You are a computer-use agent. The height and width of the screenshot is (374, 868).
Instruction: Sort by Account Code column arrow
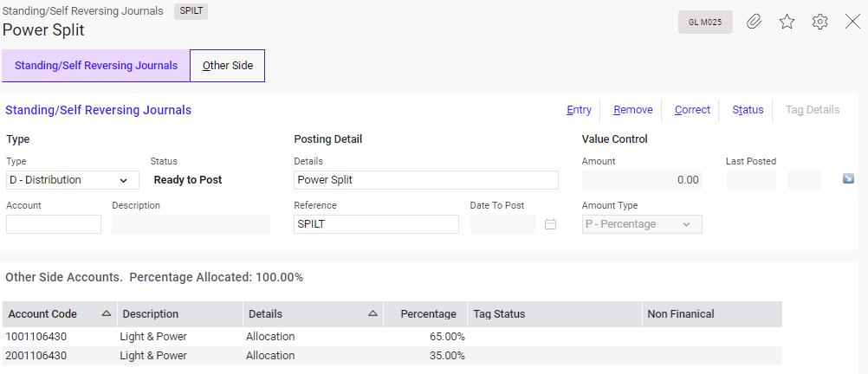click(x=106, y=313)
